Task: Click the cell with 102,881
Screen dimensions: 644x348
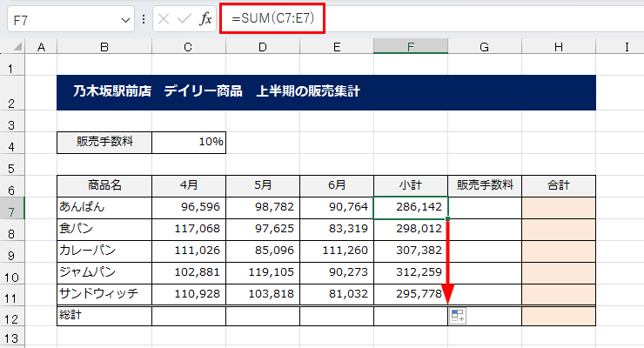Action: (x=189, y=273)
